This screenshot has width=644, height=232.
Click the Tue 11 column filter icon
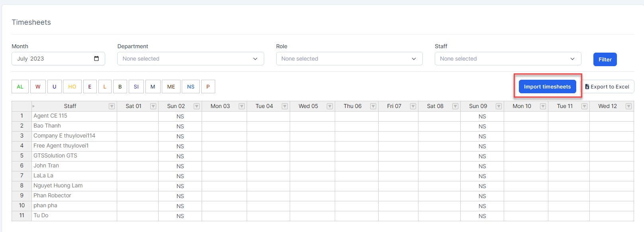coord(584,106)
